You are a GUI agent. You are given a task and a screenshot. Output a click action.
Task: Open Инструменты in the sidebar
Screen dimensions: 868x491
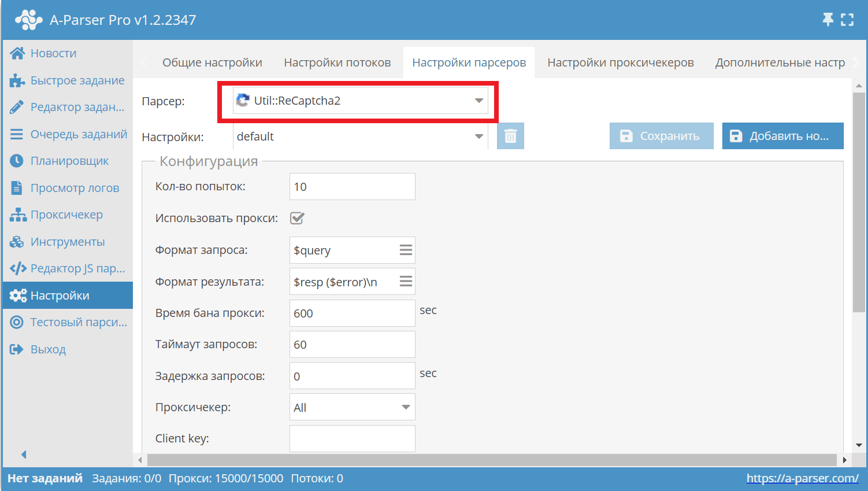68,242
